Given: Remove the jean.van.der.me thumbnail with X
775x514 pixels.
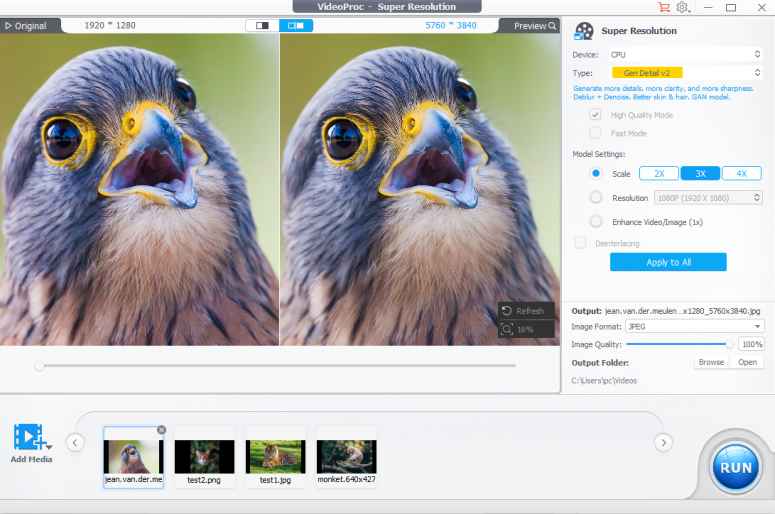Looking at the screenshot, I should (162, 429).
